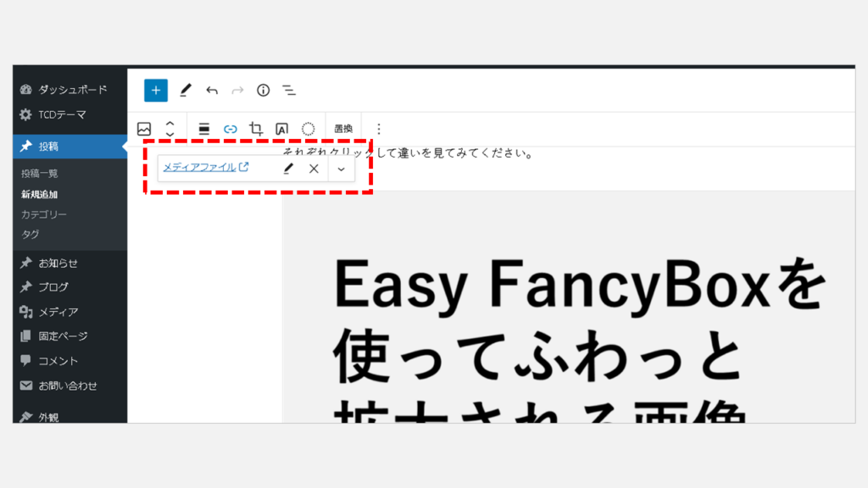Apply the dotted circle duotone filter icon

coord(309,129)
